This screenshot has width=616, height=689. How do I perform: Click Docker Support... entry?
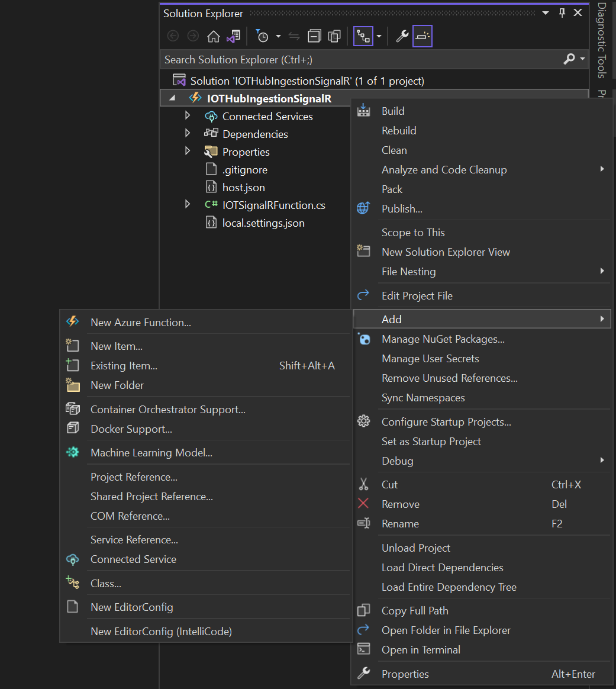coord(206,429)
